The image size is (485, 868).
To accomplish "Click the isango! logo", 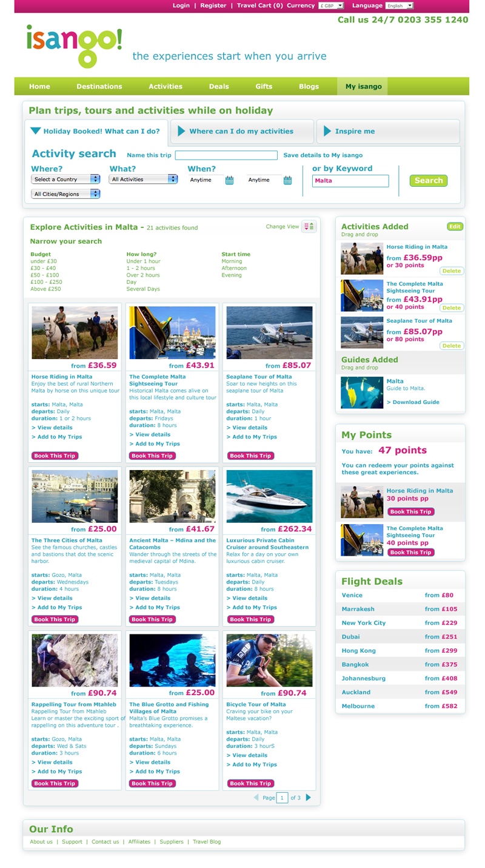I will pos(75,46).
